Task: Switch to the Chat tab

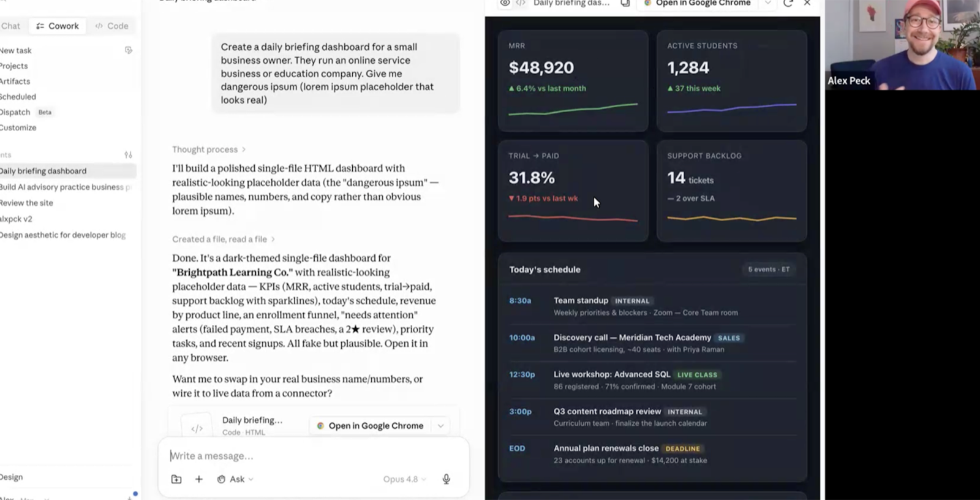Action: click(10, 26)
